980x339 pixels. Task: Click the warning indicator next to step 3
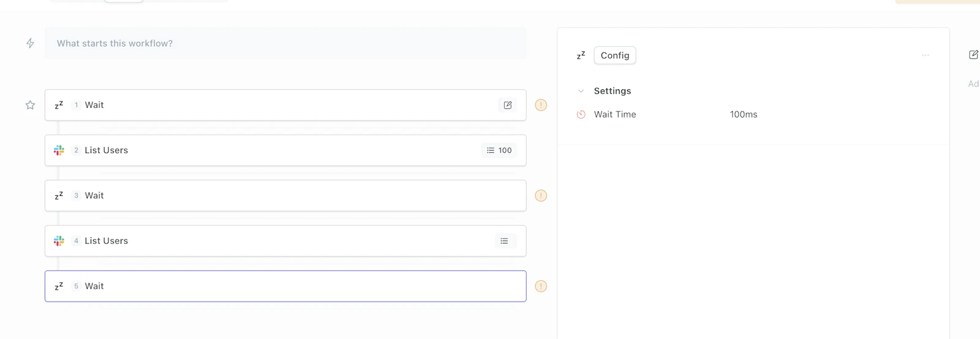(x=541, y=196)
